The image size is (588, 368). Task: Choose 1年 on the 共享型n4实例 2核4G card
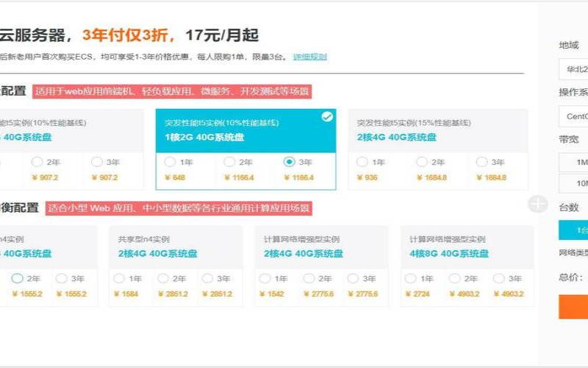coord(119,278)
